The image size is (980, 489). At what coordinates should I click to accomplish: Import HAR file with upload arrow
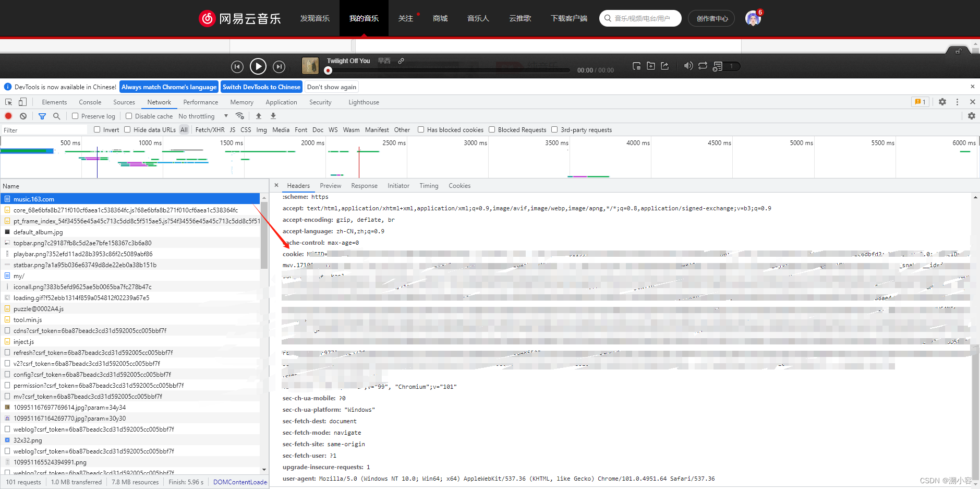click(x=259, y=116)
